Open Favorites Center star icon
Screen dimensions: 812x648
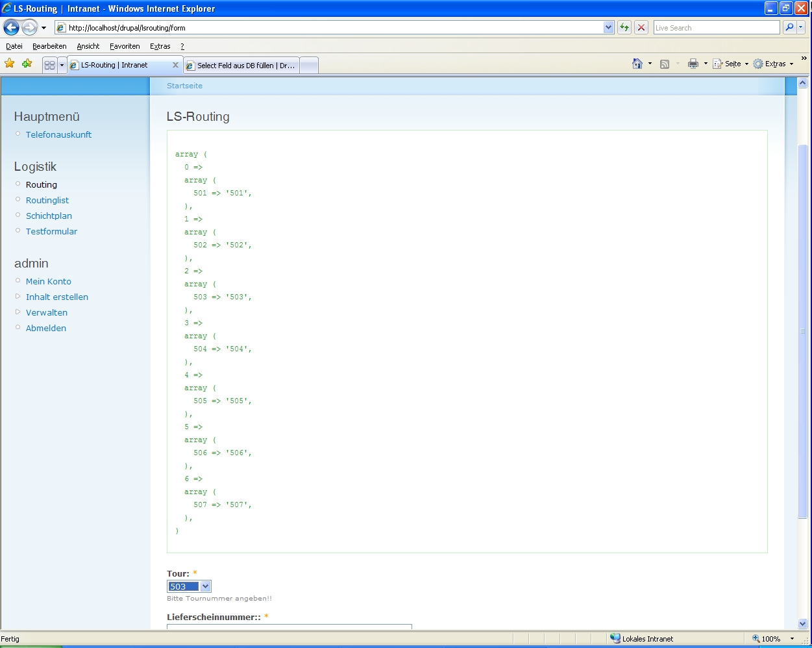[10, 64]
